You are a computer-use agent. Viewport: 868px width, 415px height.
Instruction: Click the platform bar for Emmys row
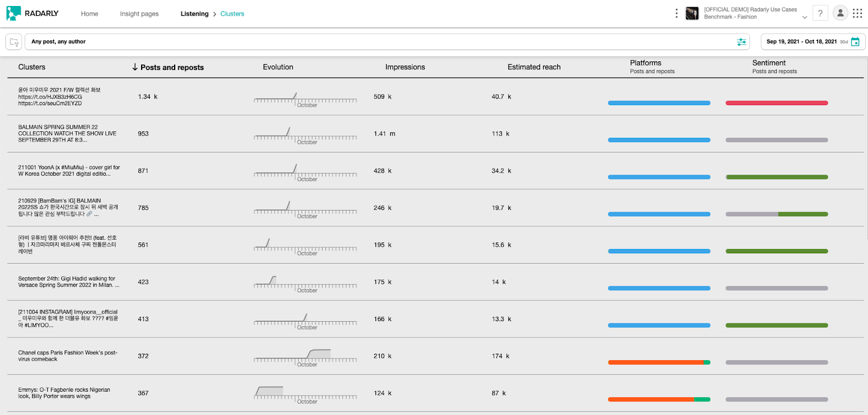pyautogui.click(x=659, y=400)
